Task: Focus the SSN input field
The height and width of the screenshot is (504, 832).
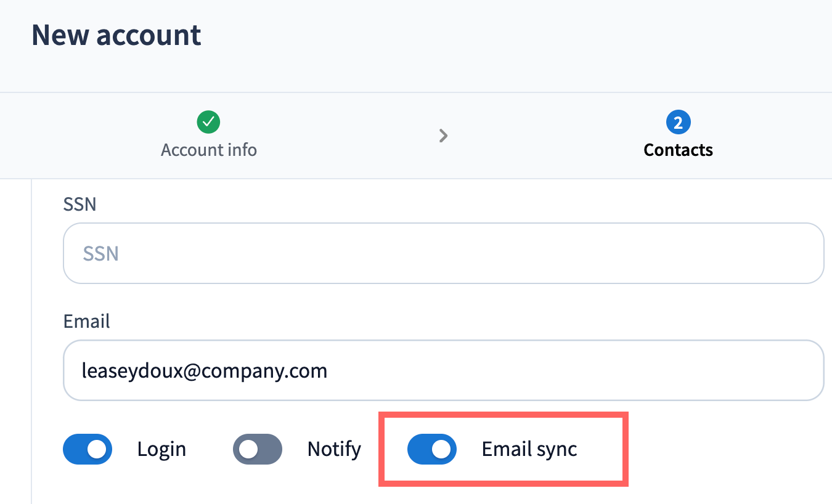Action: click(x=443, y=253)
